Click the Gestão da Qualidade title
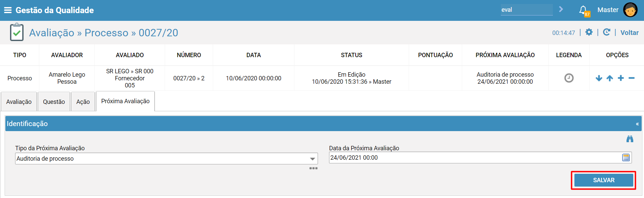Image resolution: width=644 pixels, height=198 pixels. (x=55, y=10)
